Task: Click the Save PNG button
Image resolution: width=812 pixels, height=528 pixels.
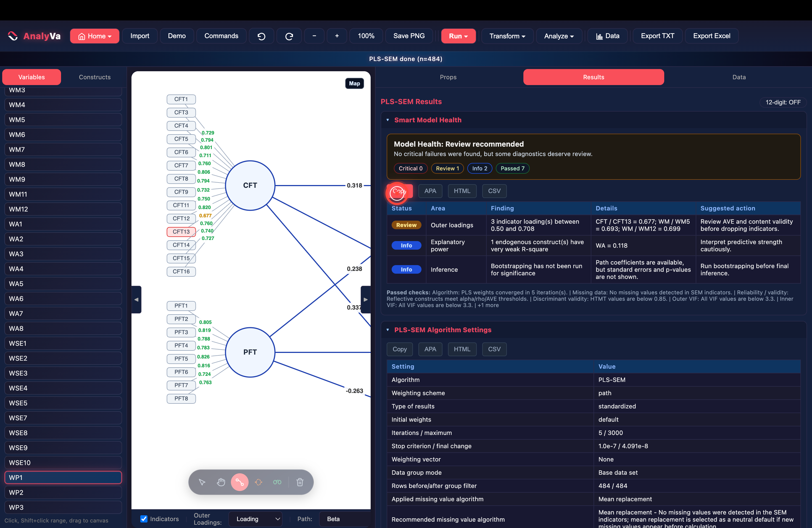Action: 409,36
